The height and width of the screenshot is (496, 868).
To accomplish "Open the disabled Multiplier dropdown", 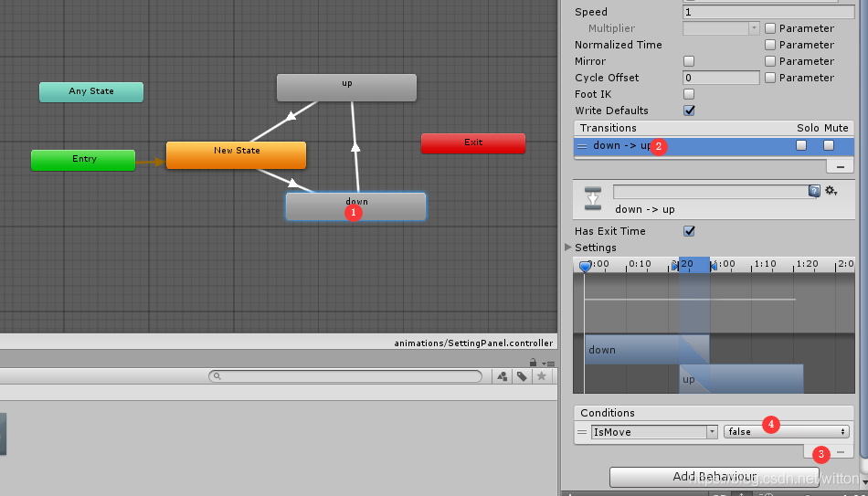I will click(x=721, y=28).
